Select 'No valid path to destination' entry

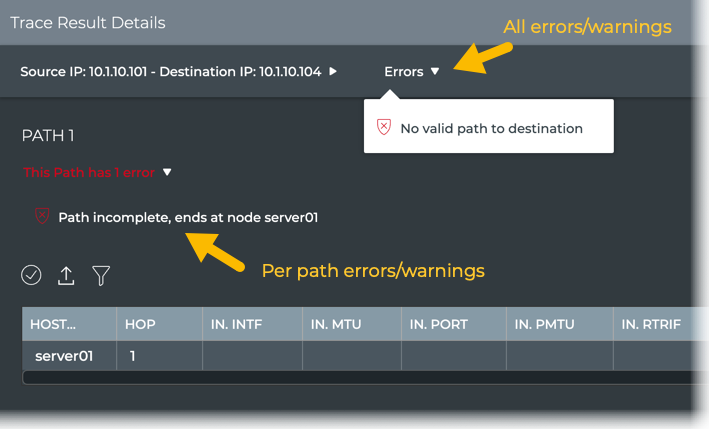click(x=491, y=128)
